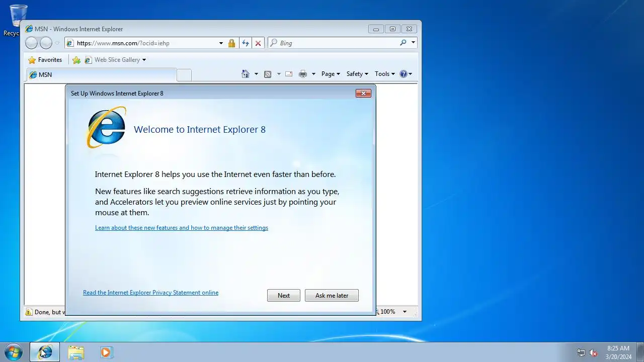Click Internet Explorer taskbar icon
The image size is (644, 362).
45,352
